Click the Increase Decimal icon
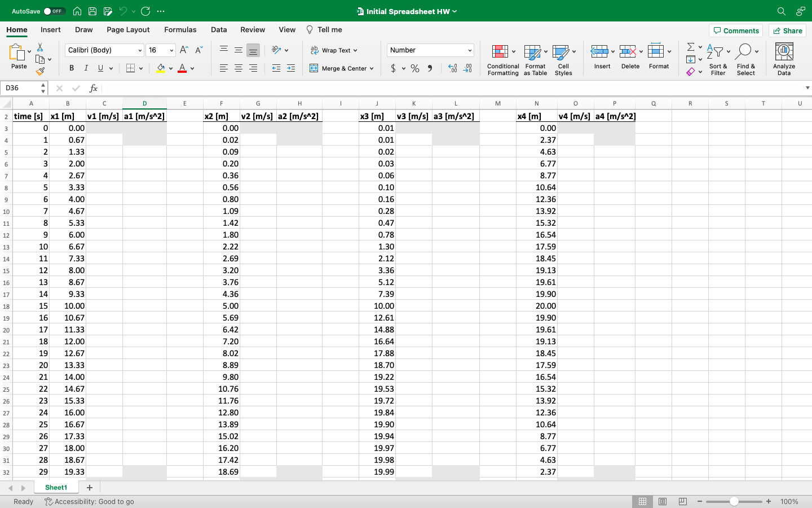 [x=452, y=68]
